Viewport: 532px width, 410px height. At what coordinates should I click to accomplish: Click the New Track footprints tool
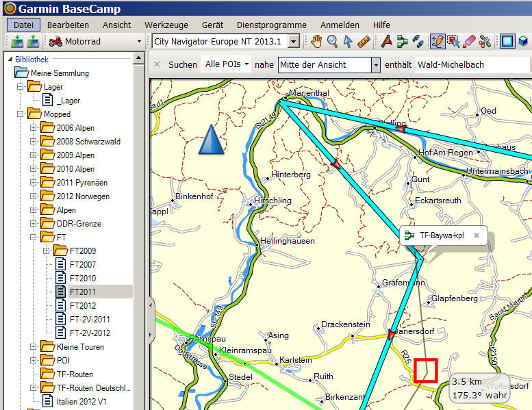[418, 42]
